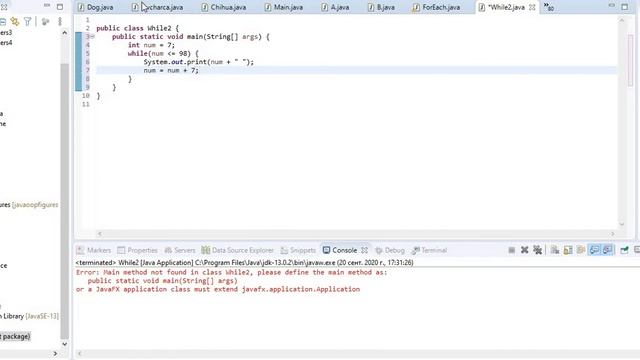This screenshot has height=360, width=640.
Task: Switch to Ovcharca.java editor tab
Action: pyautogui.click(x=158, y=7)
